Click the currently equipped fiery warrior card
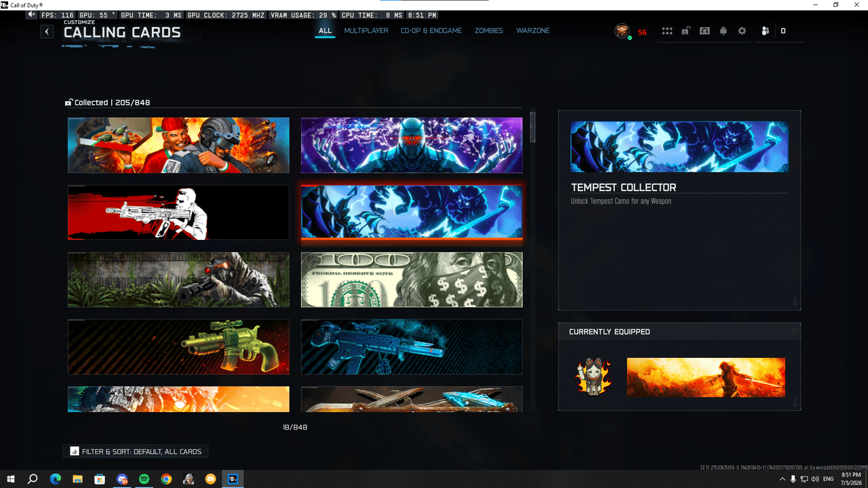The width and height of the screenshot is (868, 488). [x=706, y=378]
